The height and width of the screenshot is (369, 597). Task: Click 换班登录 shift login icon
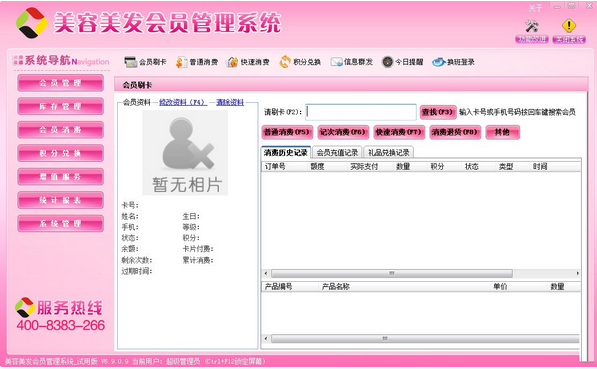pos(439,62)
